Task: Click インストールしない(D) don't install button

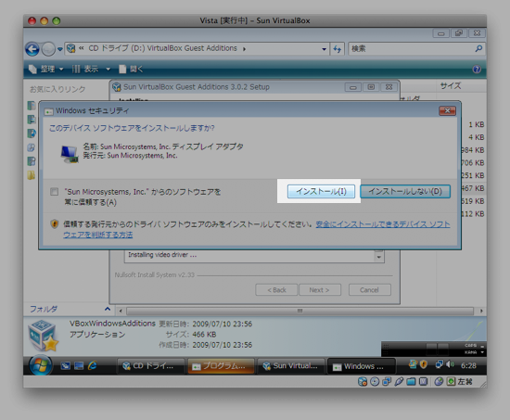Action: [405, 191]
